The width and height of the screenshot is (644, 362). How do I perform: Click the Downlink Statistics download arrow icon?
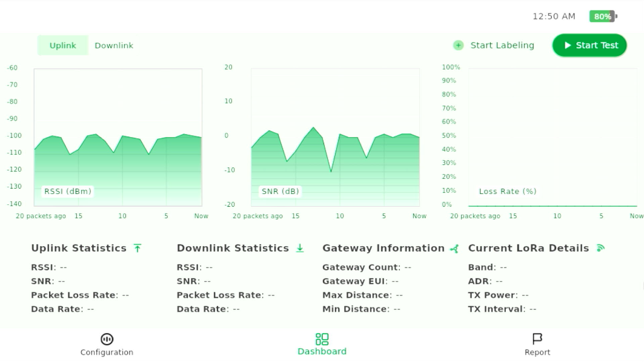tap(300, 248)
